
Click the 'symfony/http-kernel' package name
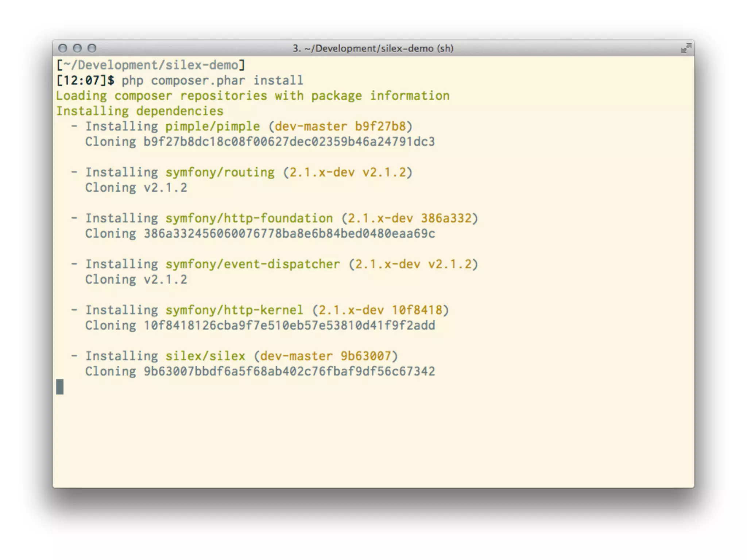tap(234, 310)
